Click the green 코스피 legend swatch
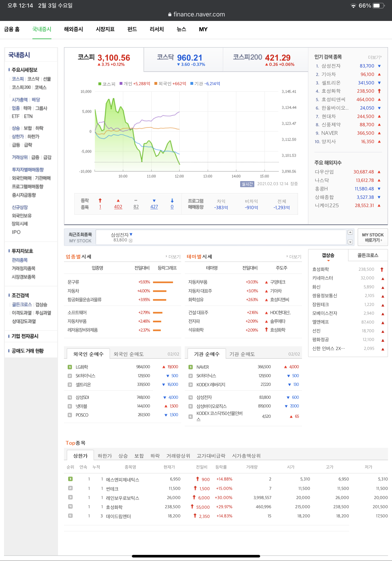The width and height of the screenshot is (392, 561). pos(100,84)
